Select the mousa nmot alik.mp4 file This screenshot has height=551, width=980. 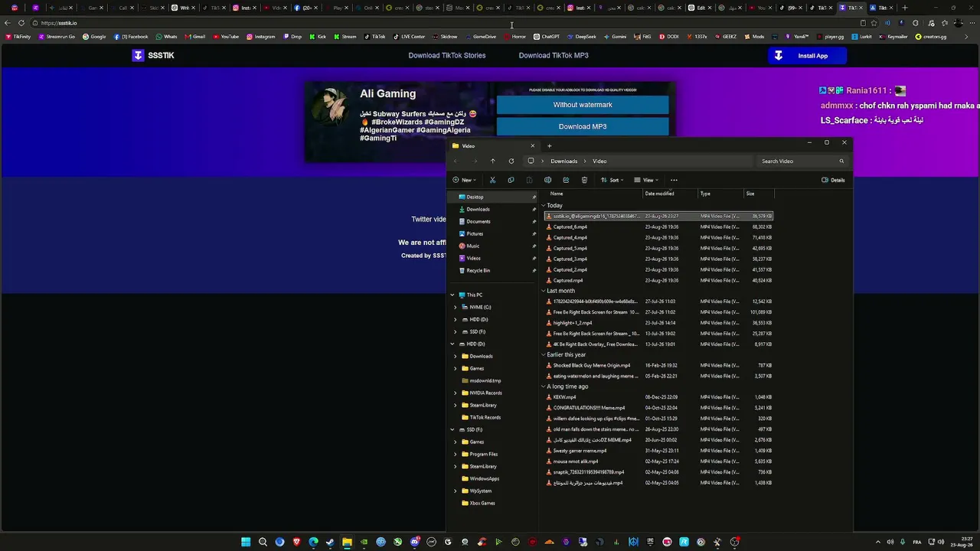click(x=658, y=461)
